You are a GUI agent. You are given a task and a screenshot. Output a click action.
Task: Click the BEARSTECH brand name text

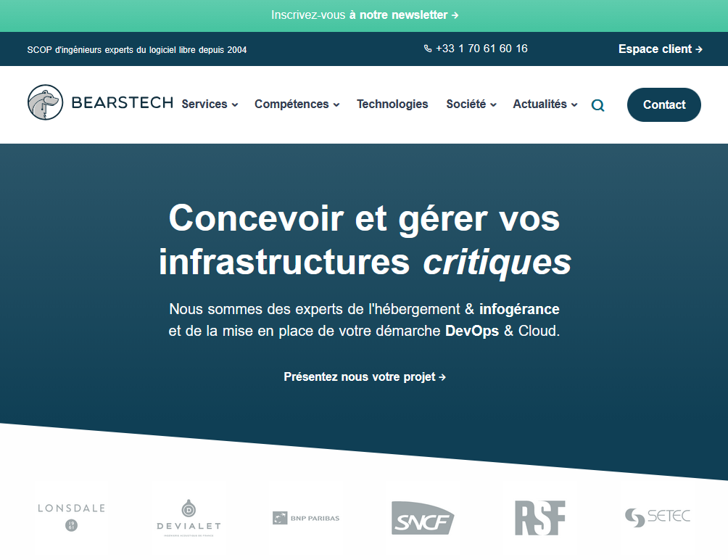[x=122, y=103]
